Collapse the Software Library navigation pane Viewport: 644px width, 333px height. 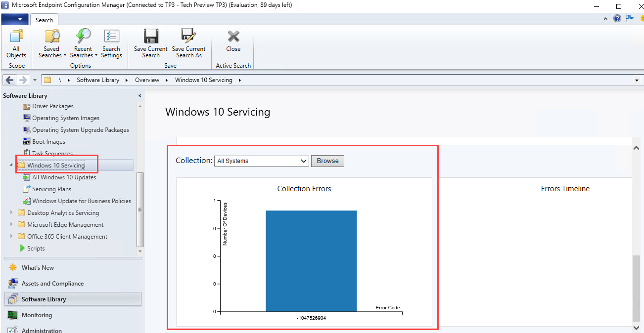140,96
